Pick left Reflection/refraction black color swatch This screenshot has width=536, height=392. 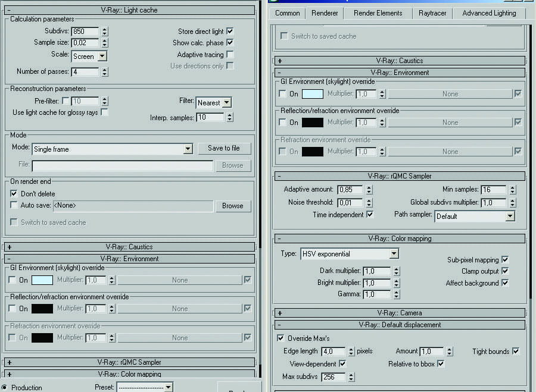click(42, 309)
